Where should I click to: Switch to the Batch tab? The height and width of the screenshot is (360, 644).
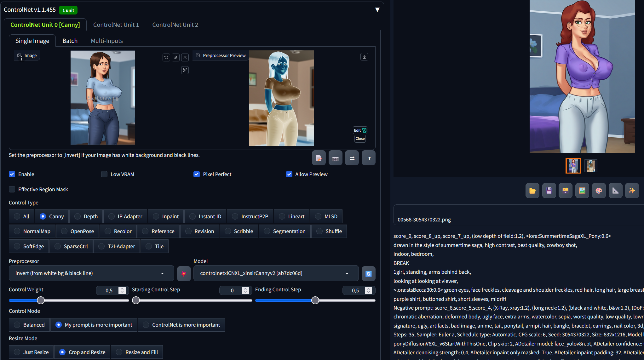70,41
